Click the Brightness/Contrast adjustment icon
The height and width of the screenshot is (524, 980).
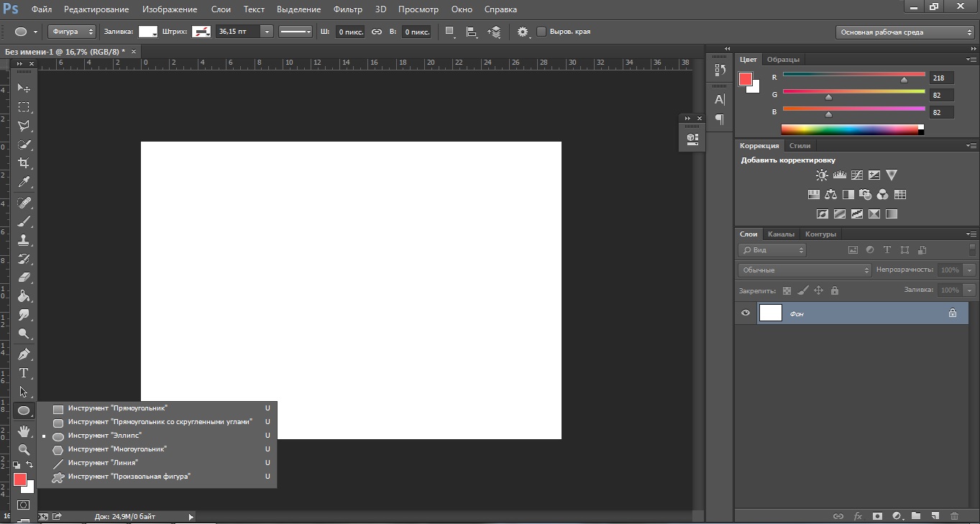(x=822, y=175)
